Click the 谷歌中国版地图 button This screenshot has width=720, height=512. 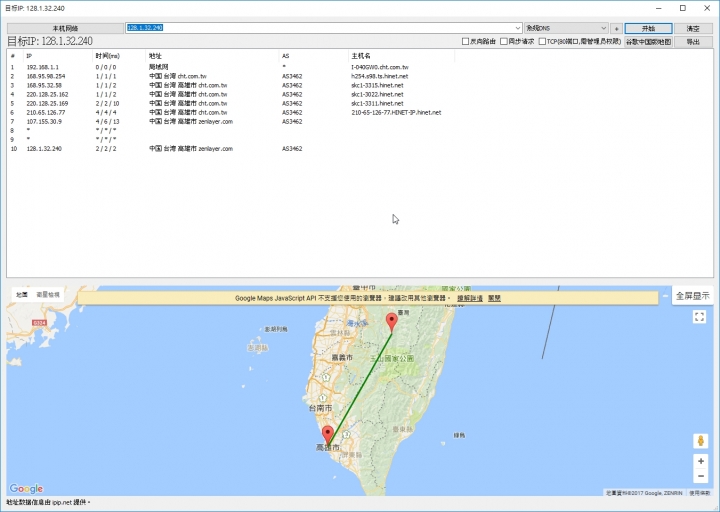(648, 42)
